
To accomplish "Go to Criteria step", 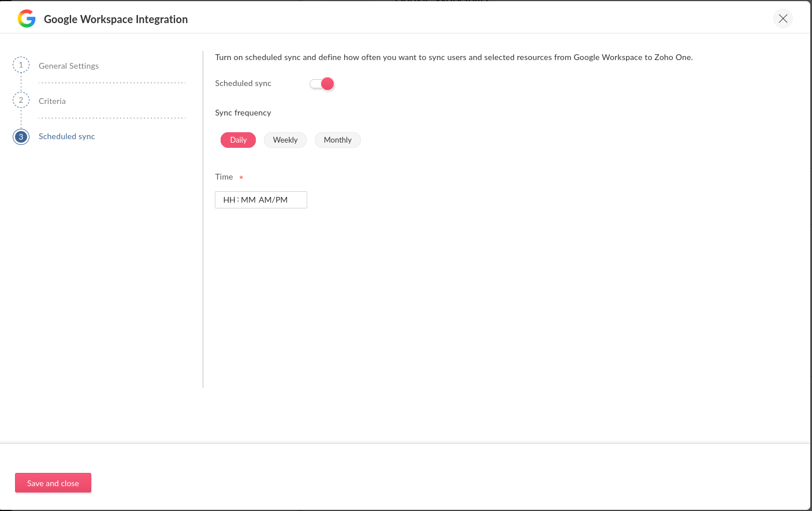I will click(52, 101).
